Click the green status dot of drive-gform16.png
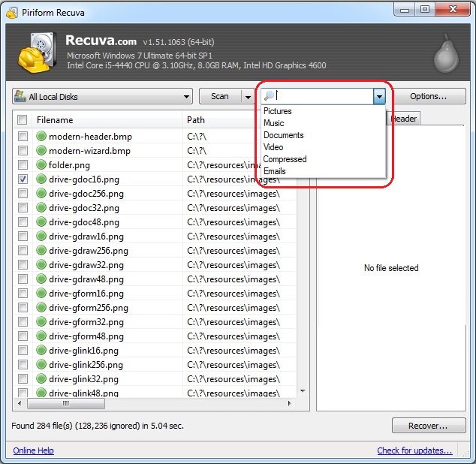This screenshot has width=476, height=464. tap(41, 293)
